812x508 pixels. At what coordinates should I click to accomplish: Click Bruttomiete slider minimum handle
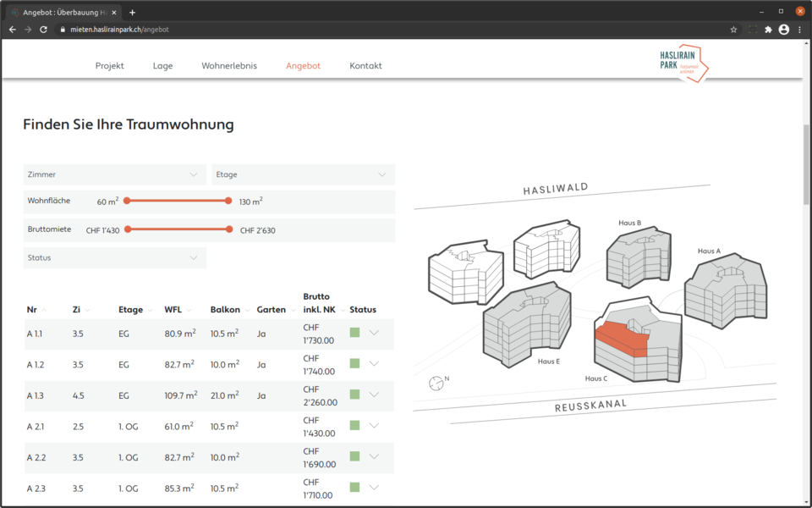[128, 229]
